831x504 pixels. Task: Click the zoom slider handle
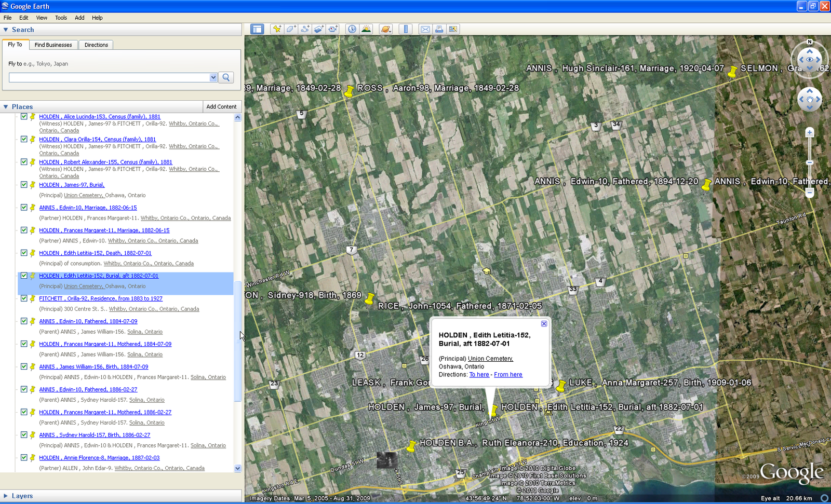point(809,162)
